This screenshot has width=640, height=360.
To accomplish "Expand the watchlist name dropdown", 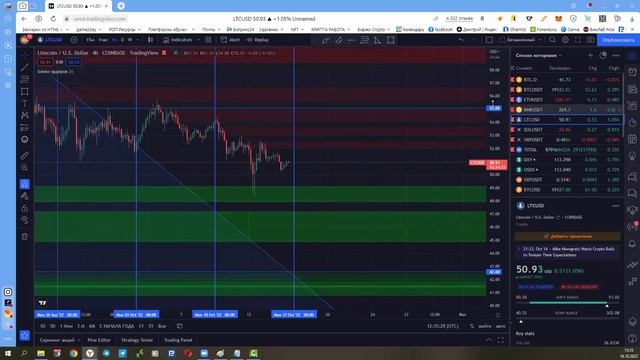I will pyautogui.click(x=560, y=55).
